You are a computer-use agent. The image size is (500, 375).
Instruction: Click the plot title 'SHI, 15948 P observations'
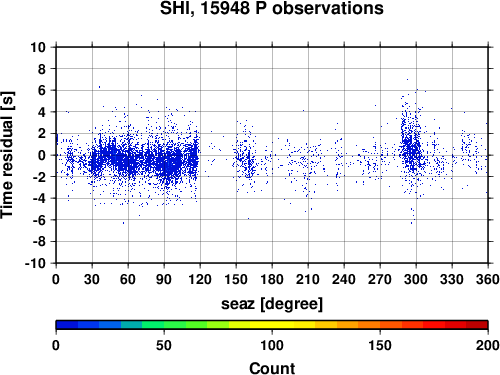(272, 8)
